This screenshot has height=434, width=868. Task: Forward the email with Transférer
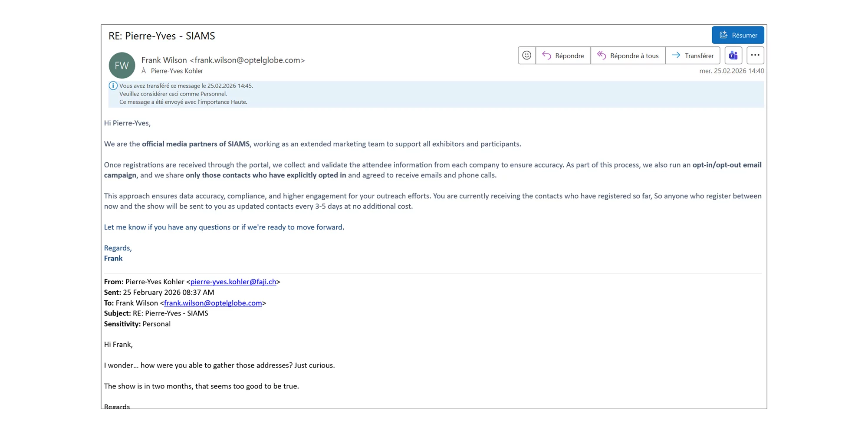pyautogui.click(x=692, y=56)
